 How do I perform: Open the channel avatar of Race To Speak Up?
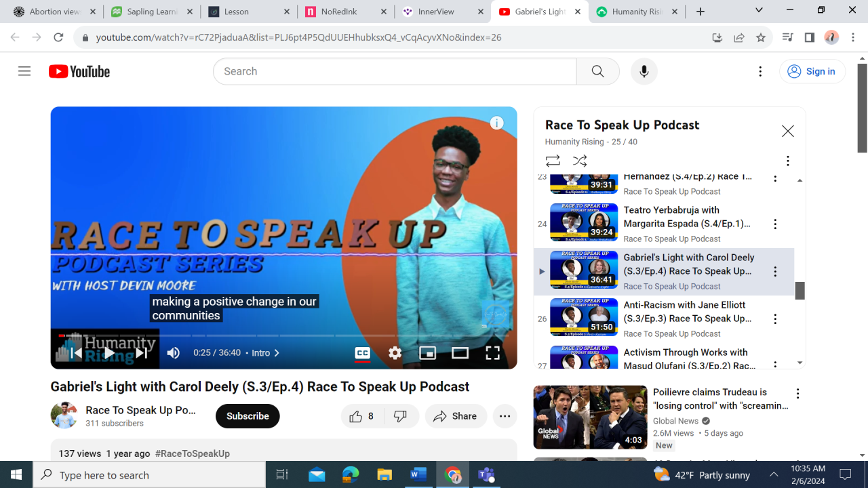pos(64,415)
